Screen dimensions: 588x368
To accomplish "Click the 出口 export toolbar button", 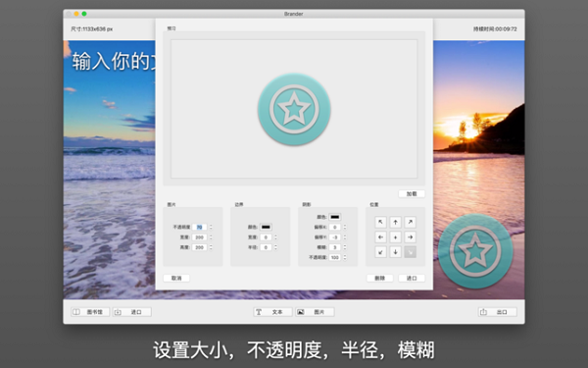I will click(497, 312).
